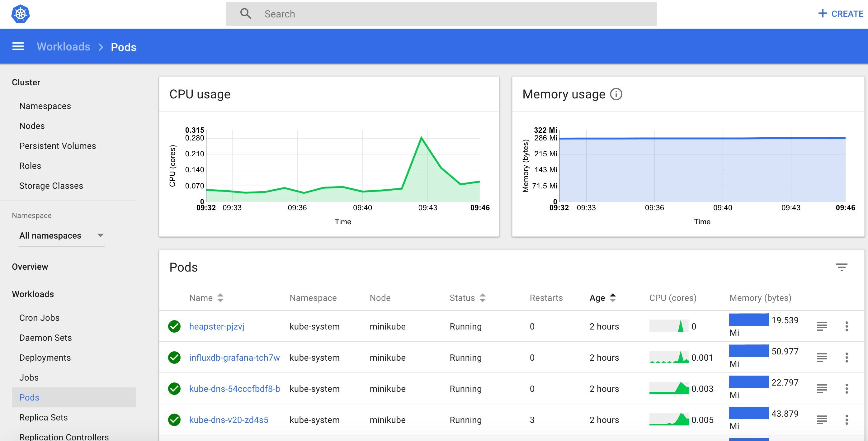Open Nodes under Cluster section
Viewport: 868px width, 441px height.
coord(32,126)
